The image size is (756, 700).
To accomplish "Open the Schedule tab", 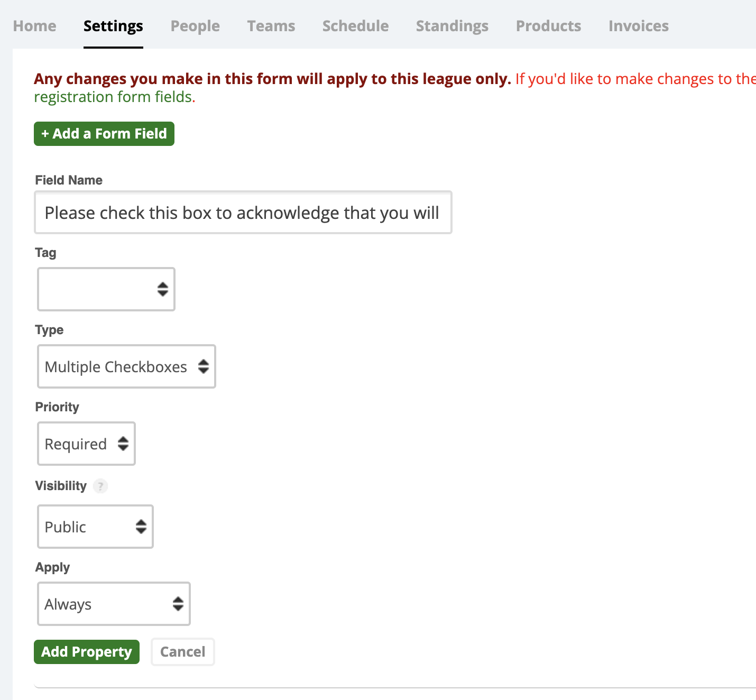I will (356, 26).
